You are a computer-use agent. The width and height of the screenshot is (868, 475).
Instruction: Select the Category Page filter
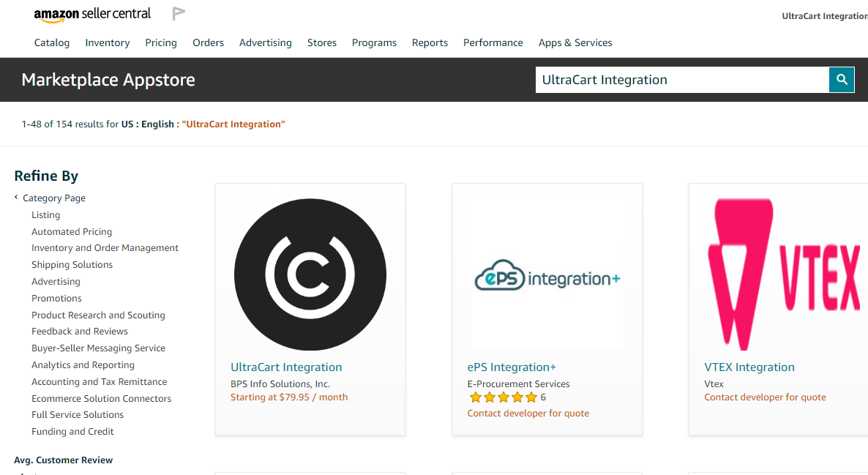[x=54, y=198]
